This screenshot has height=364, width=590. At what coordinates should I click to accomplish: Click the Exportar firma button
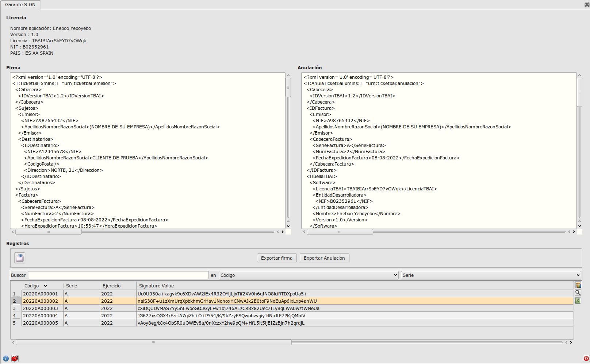[x=277, y=258]
